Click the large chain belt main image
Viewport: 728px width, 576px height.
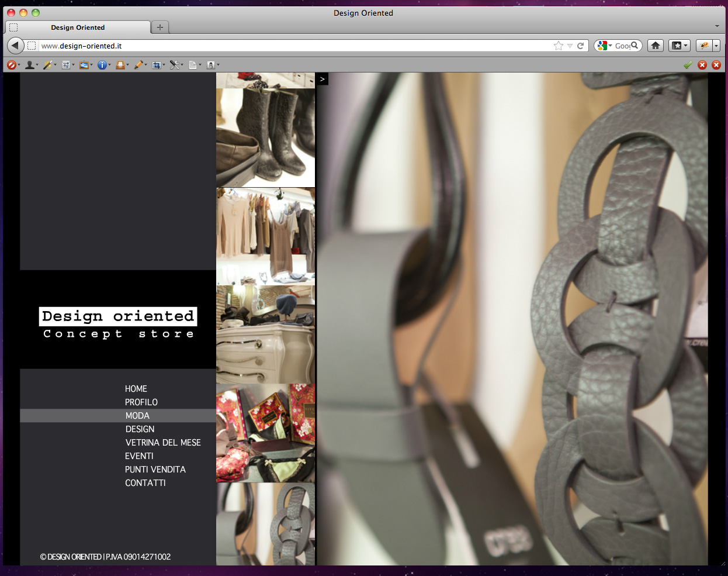[512, 319]
